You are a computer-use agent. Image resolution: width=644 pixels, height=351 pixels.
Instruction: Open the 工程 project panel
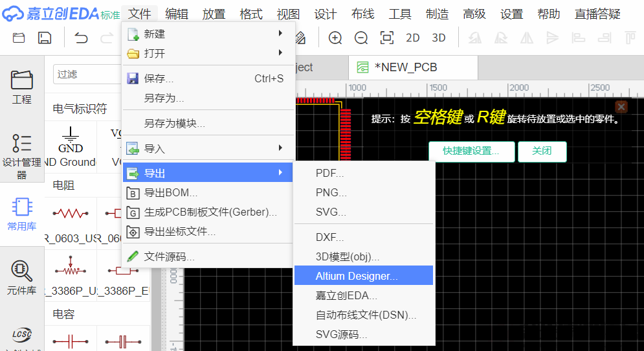coord(22,87)
